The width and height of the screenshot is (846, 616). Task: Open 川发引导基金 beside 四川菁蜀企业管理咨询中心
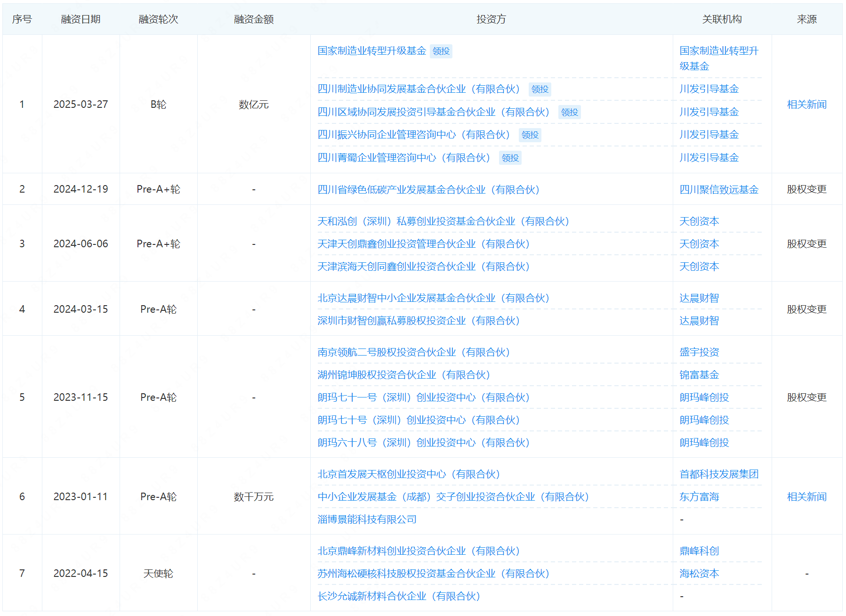709,158
